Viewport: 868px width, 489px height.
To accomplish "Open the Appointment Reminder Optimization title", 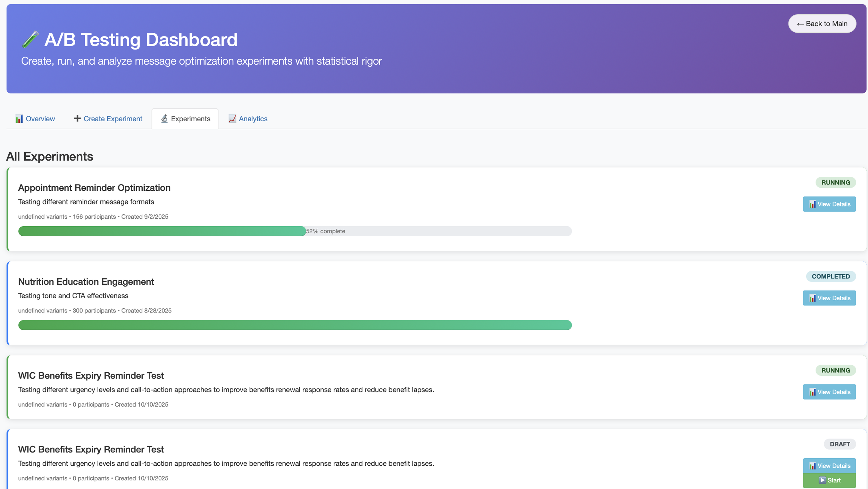I will pyautogui.click(x=94, y=188).
